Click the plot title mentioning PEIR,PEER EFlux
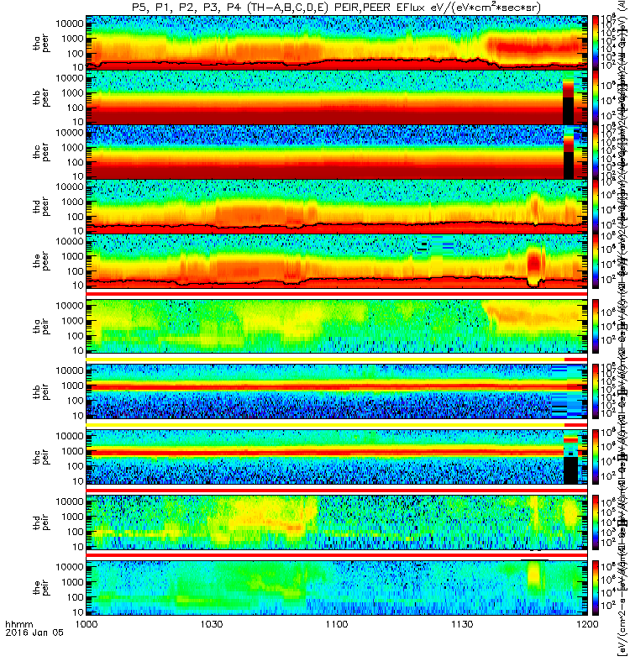 336,8
